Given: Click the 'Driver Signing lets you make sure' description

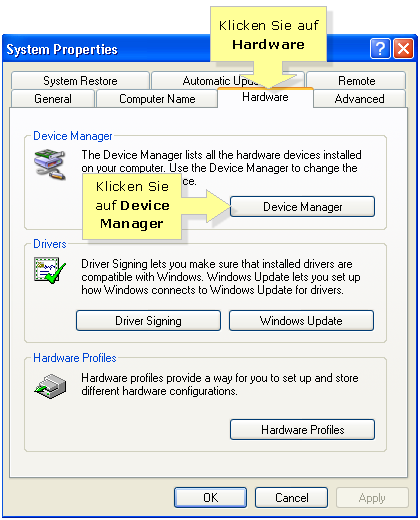Looking at the screenshot, I should pyautogui.click(x=221, y=277).
